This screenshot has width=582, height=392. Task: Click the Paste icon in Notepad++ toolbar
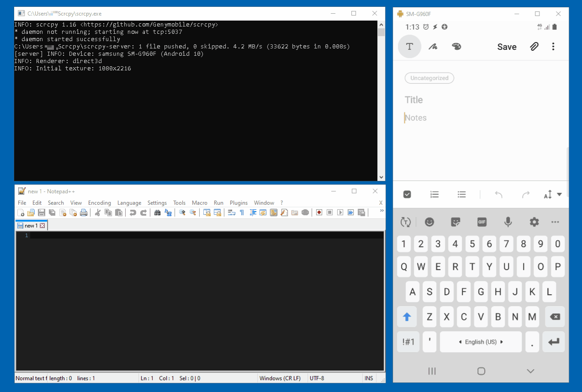click(x=119, y=212)
